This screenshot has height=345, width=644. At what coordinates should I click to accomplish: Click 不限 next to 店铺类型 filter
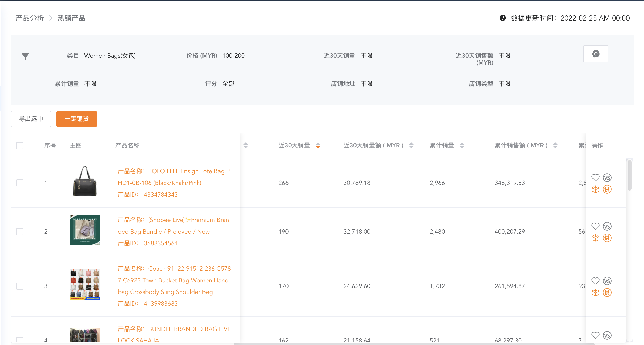point(504,84)
